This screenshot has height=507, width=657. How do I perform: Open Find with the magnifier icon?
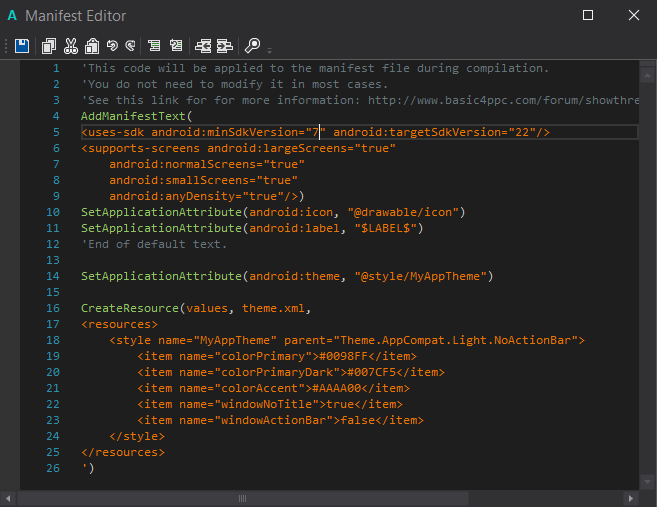click(x=253, y=46)
